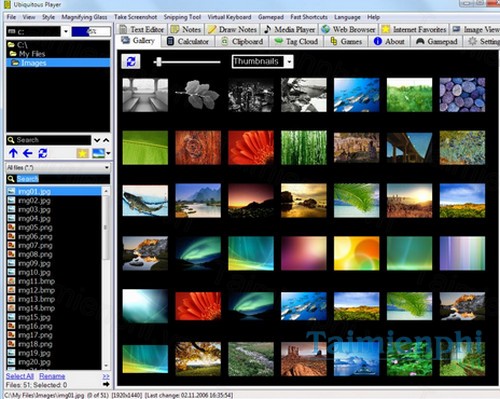Screen dimensions: 500x399
Task: Navigate back with the left arrow icon
Action: click(27, 153)
